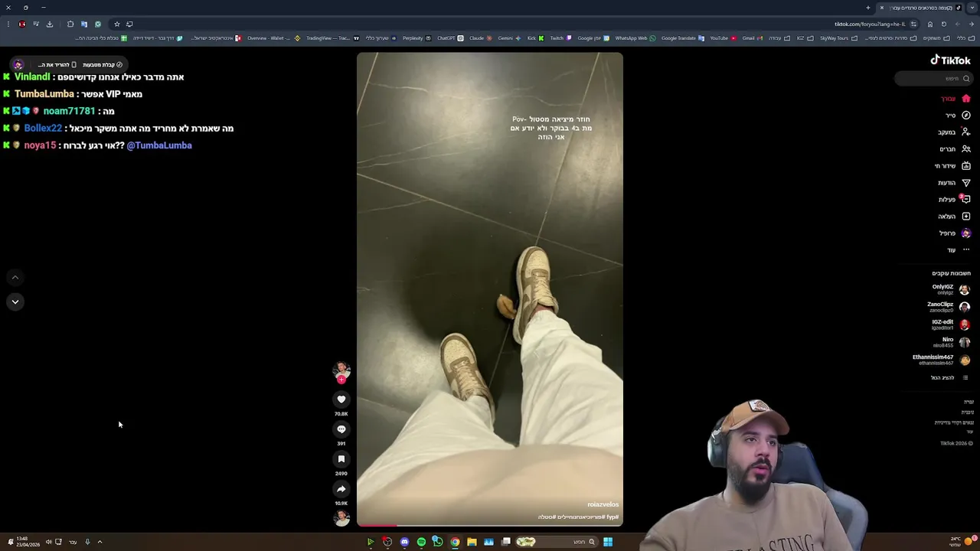The image size is (980, 551).
Task: Reload the page in the browser toolbar
Action: coord(944,24)
